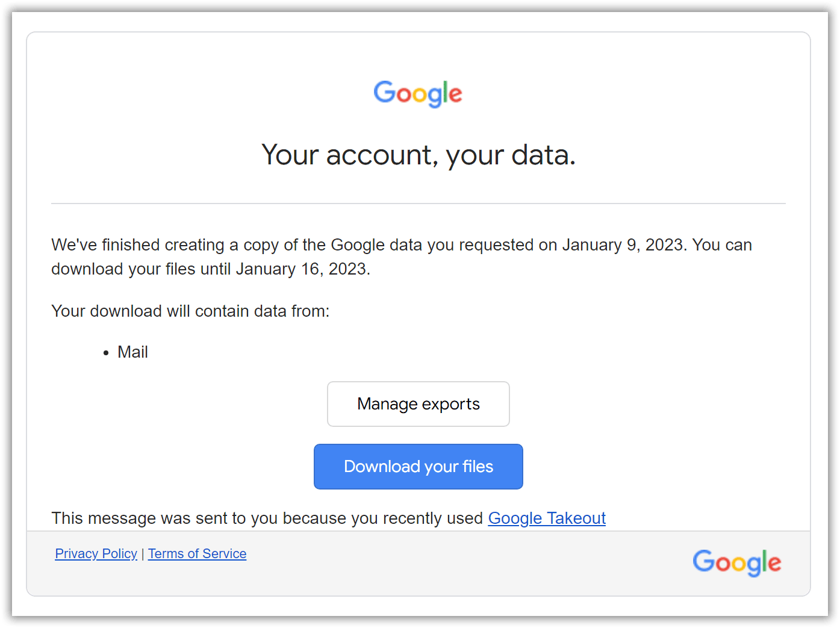Click the blue Download your files button
The height and width of the screenshot is (628, 840).
coord(418,467)
